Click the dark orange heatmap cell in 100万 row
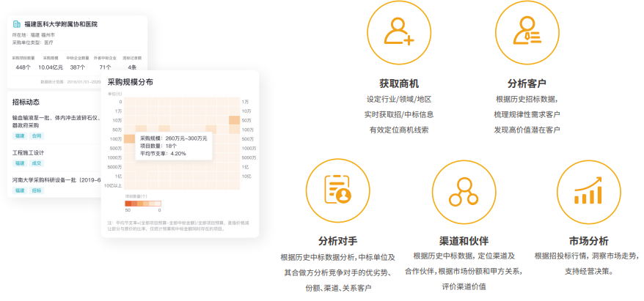 129,139
